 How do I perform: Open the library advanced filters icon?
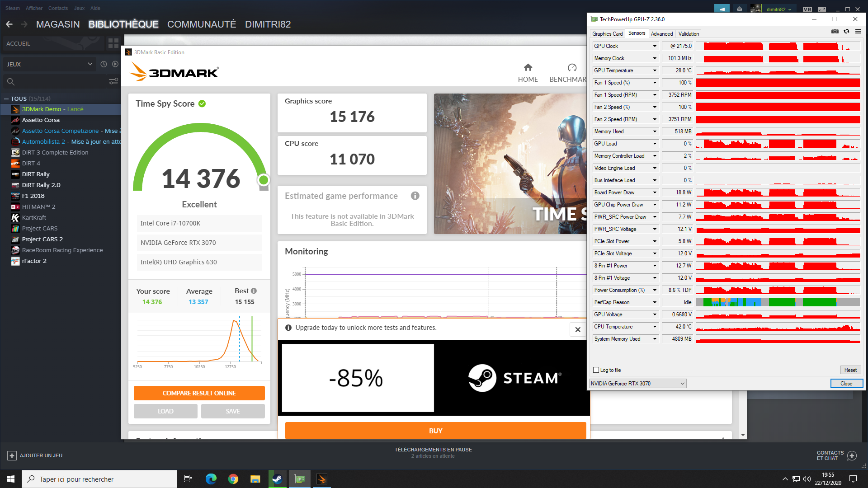(113, 81)
